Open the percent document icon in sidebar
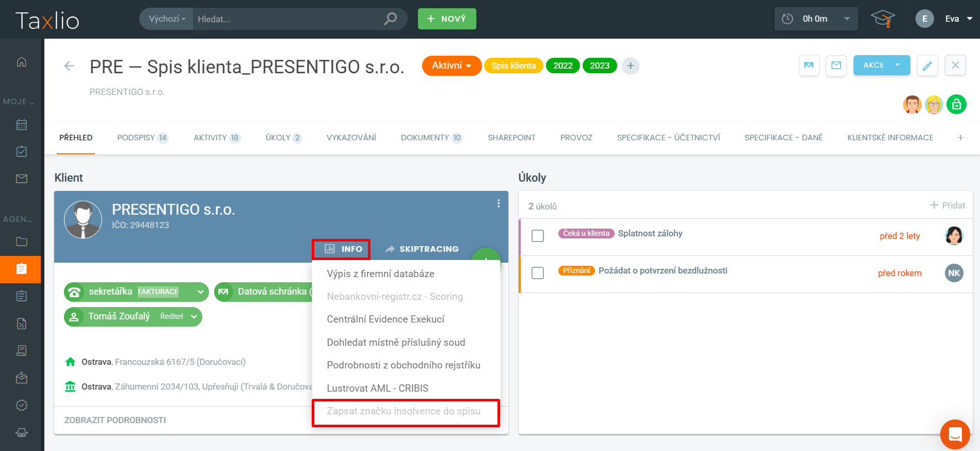Screen dimensions: 980x451 (x=22, y=324)
